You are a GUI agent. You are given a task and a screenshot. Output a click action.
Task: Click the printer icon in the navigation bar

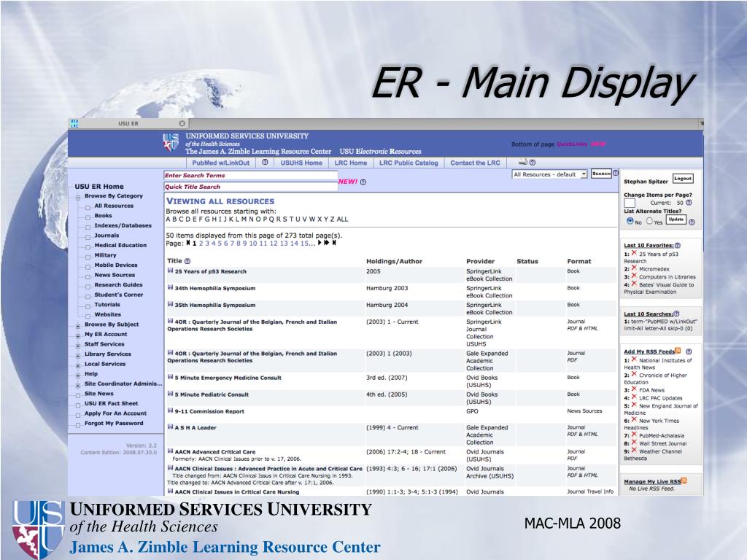click(522, 162)
